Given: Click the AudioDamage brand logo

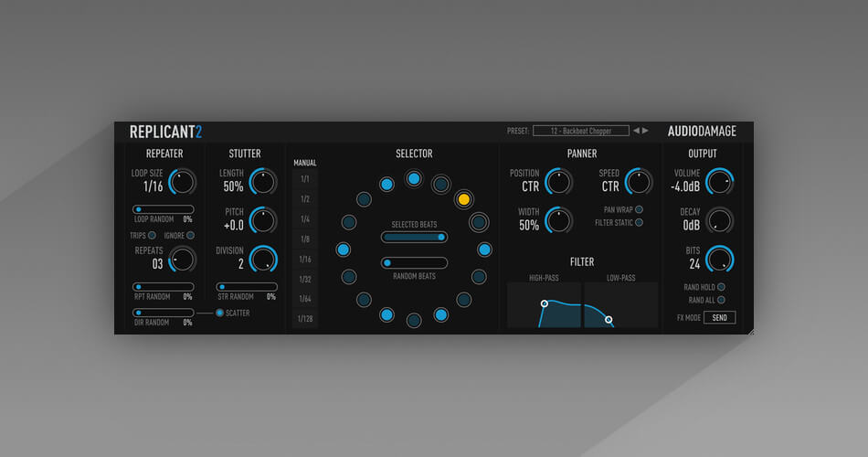Looking at the screenshot, I should 702,132.
